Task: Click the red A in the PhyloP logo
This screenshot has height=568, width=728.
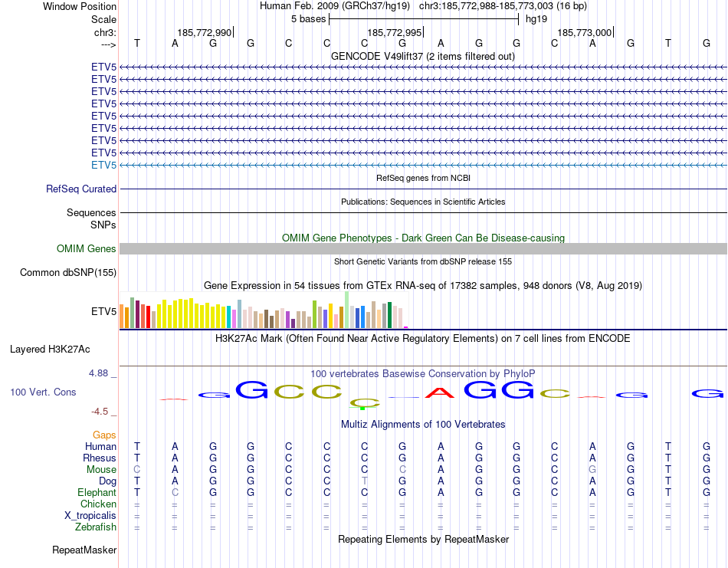Action: coord(440,393)
